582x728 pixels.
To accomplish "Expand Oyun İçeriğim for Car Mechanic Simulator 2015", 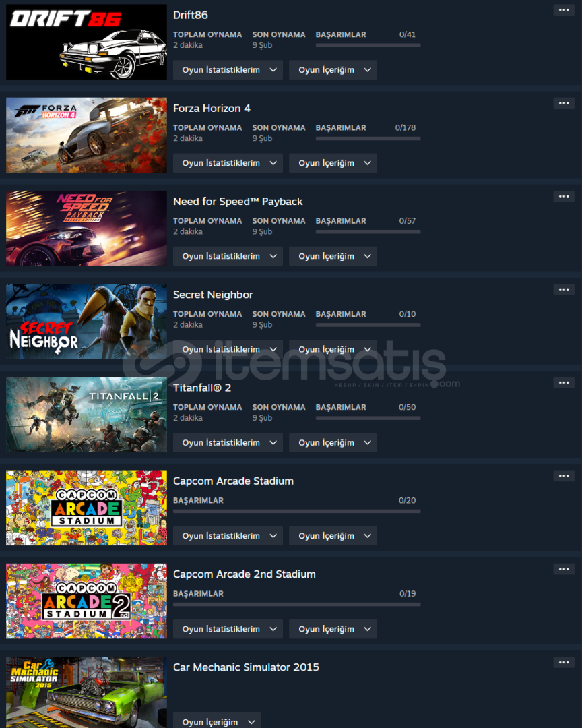I will (217, 721).
